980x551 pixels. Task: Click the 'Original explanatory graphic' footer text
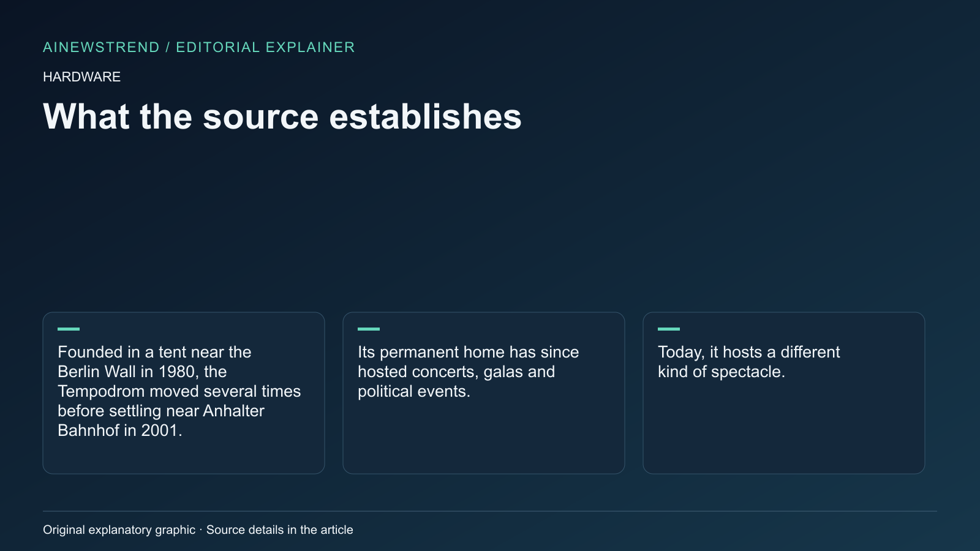[x=198, y=530]
